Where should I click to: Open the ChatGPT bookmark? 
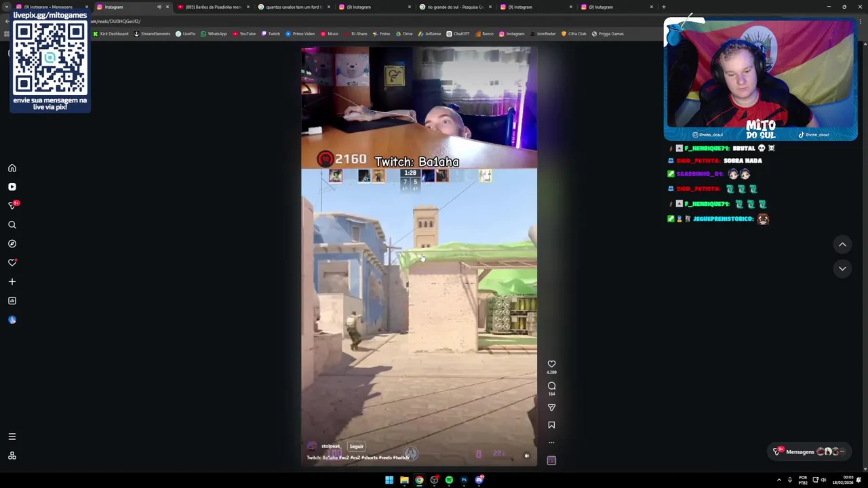458,34
